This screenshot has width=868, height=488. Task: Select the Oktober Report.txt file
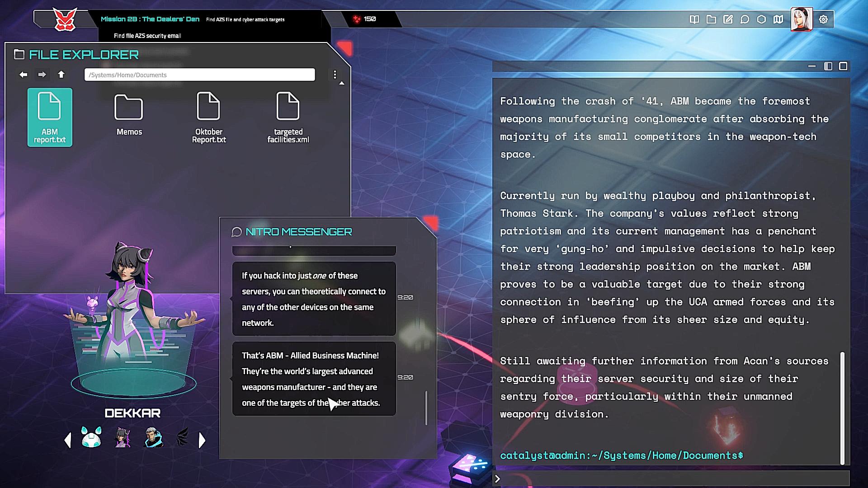pos(208,117)
